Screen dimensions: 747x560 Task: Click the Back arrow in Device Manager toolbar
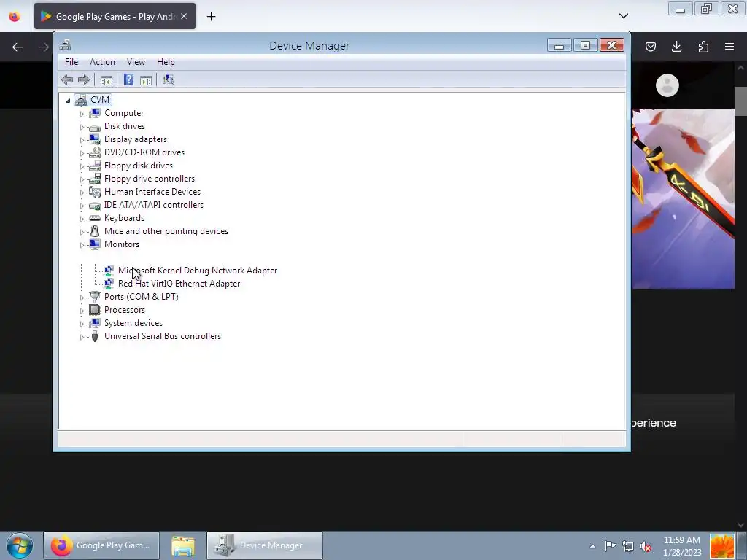coord(67,79)
